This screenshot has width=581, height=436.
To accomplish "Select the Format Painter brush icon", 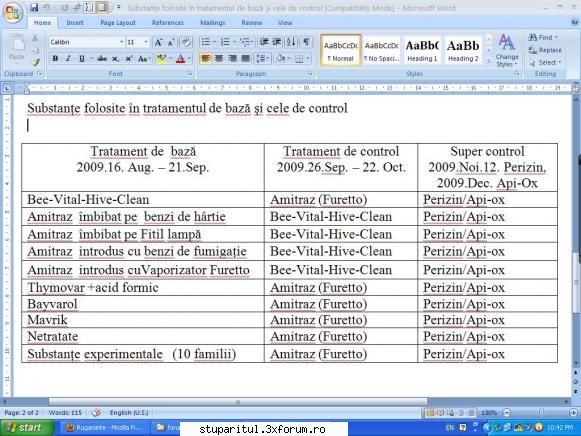I will pyautogui.click(x=35, y=63).
